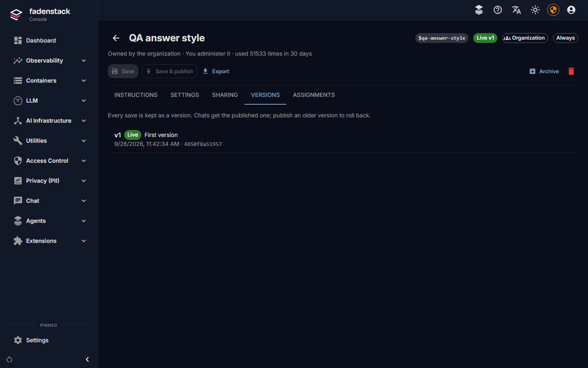Click the orange shield admin icon
The width and height of the screenshot is (588, 368).
point(553,10)
